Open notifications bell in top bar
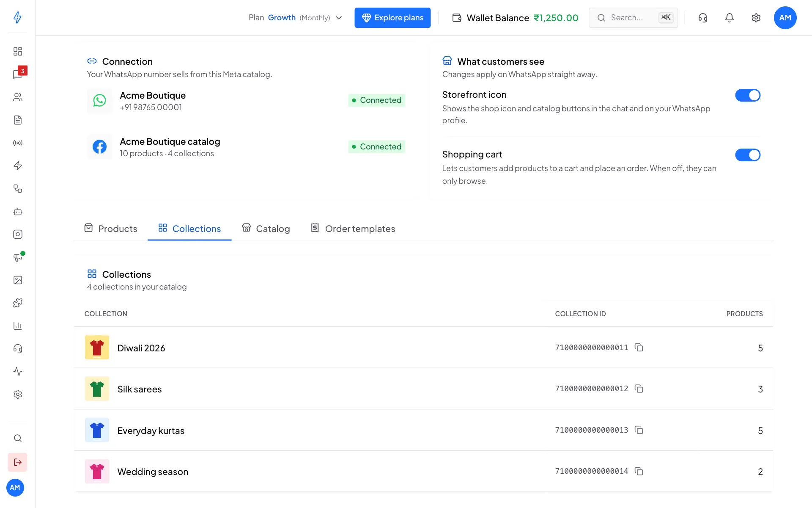Viewport: 812px width, 508px height. coord(729,17)
